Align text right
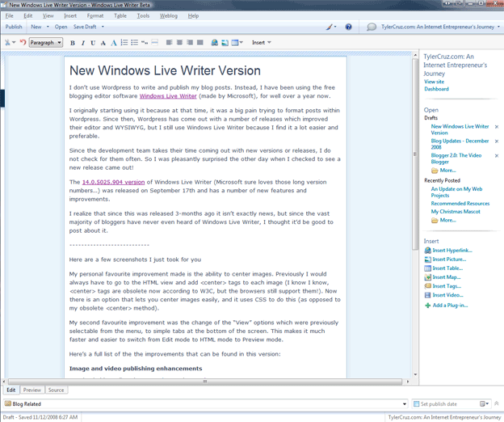 coord(190,43)
